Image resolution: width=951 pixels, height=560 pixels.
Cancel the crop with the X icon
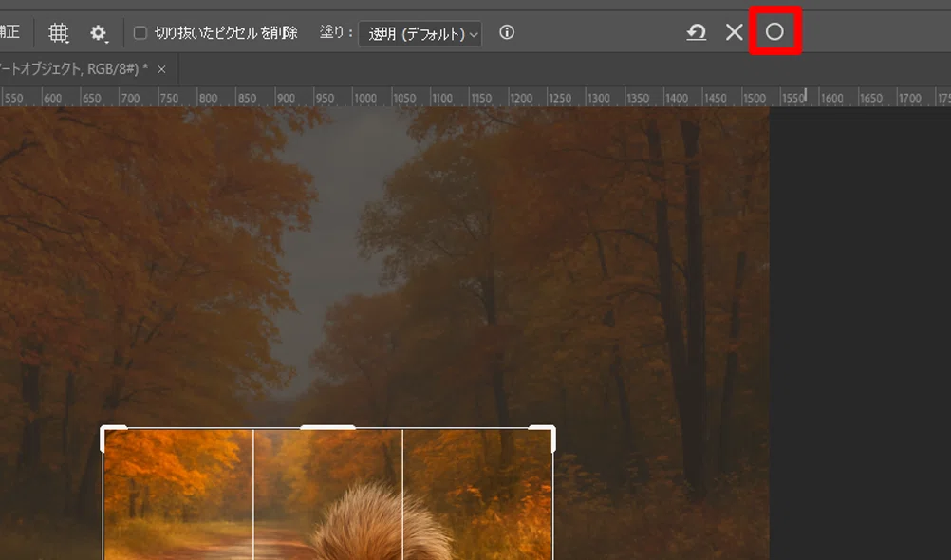(x=735, y=32)
